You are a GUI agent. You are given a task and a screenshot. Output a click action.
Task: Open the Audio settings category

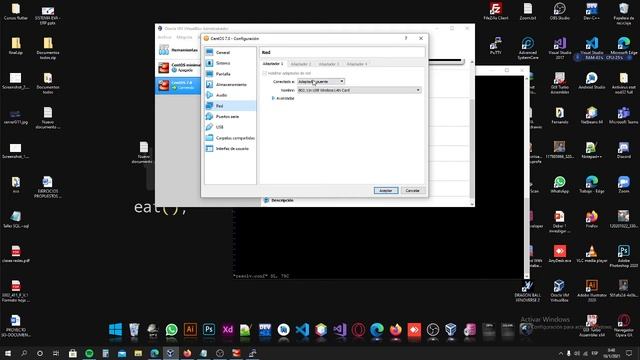click(x=230, y=95)
